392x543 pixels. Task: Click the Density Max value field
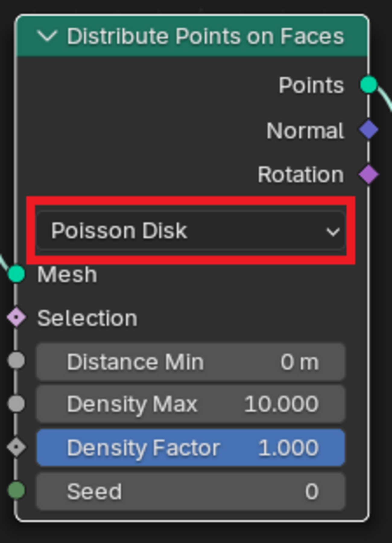click(191, 404)
